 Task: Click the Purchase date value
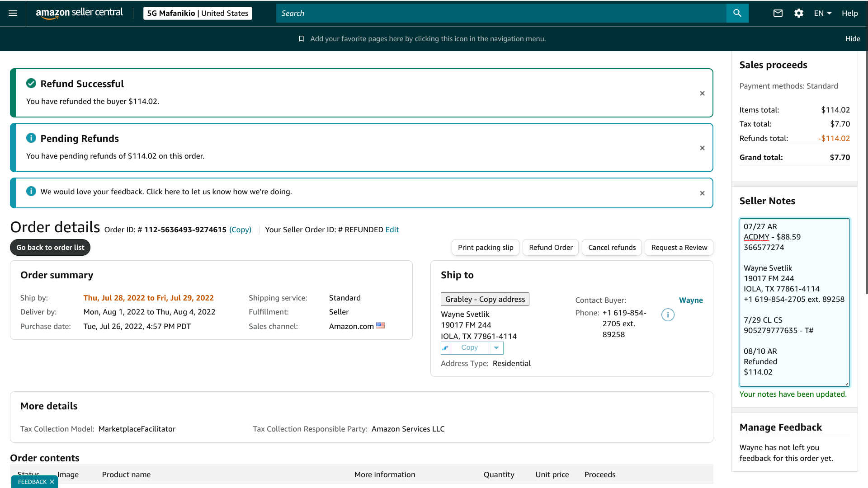(x=137, y=326)
